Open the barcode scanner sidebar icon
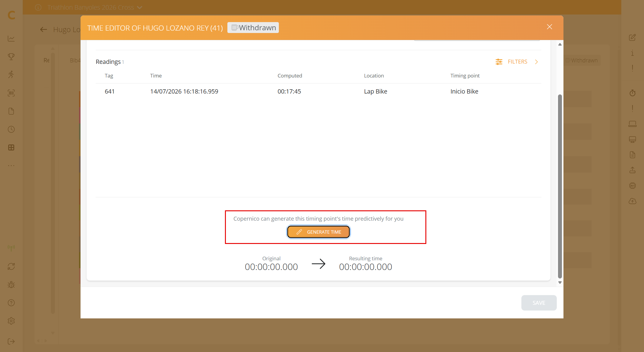The image size is (644, 352). (x=11, y=93)
